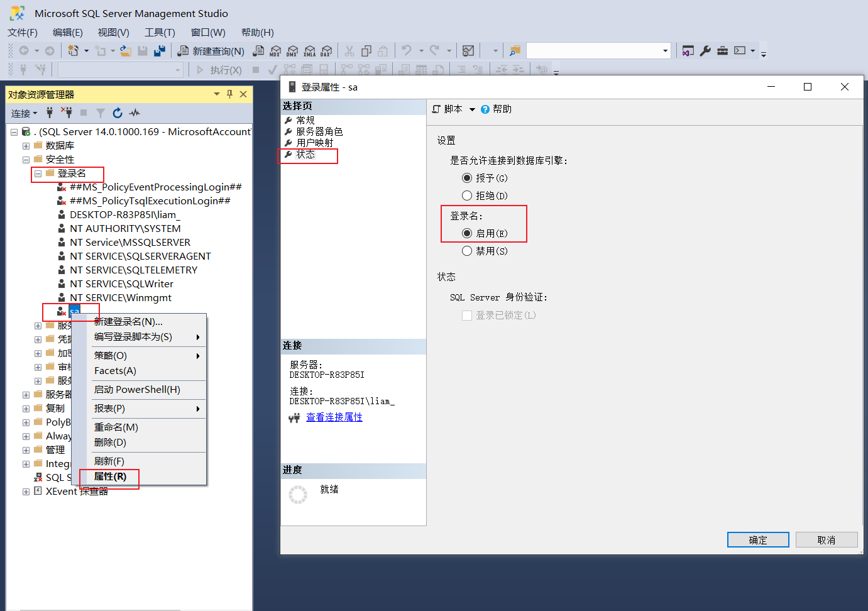
Task: Collapse the 安全性 folder node
Action: 26,160
